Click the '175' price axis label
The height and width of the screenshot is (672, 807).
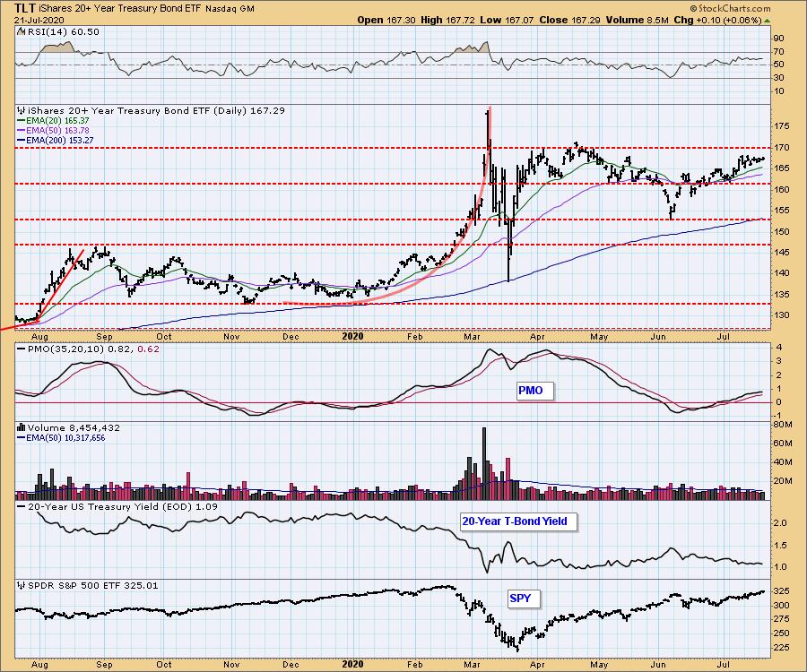point(782,126)
